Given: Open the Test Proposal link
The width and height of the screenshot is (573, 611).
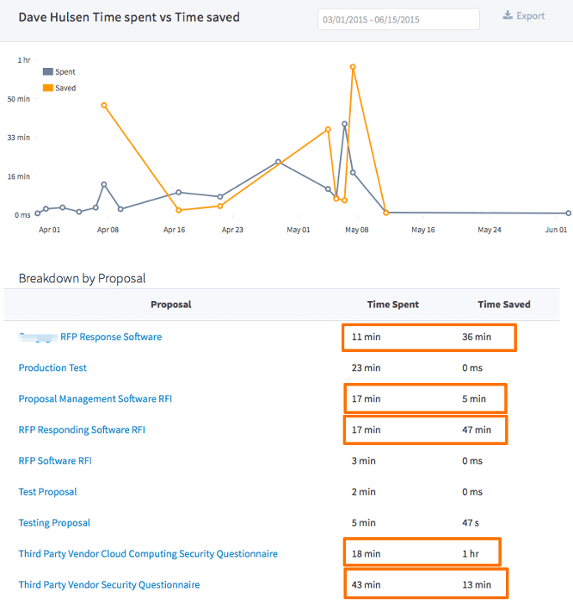Looking at the screenshot, I should [x=48, y=492].
